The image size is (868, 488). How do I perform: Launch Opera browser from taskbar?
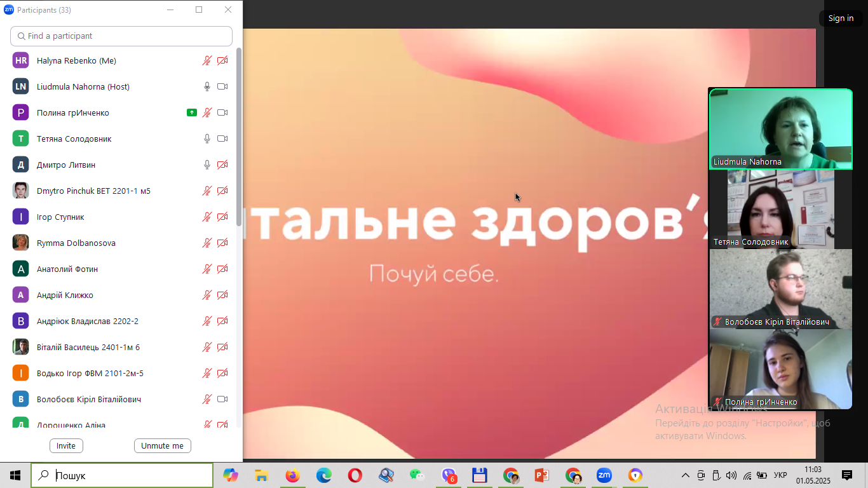355,475
